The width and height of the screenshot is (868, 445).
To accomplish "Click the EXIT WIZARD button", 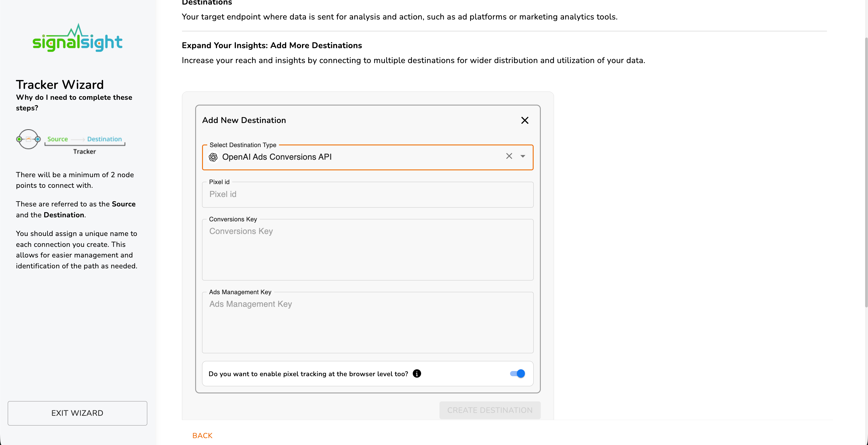I will coord(77,413).
